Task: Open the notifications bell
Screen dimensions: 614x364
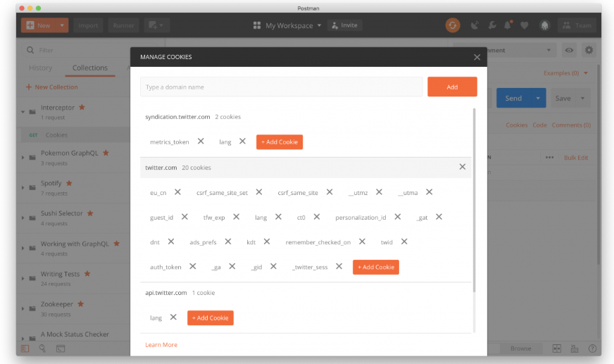Action: point(508,25)
